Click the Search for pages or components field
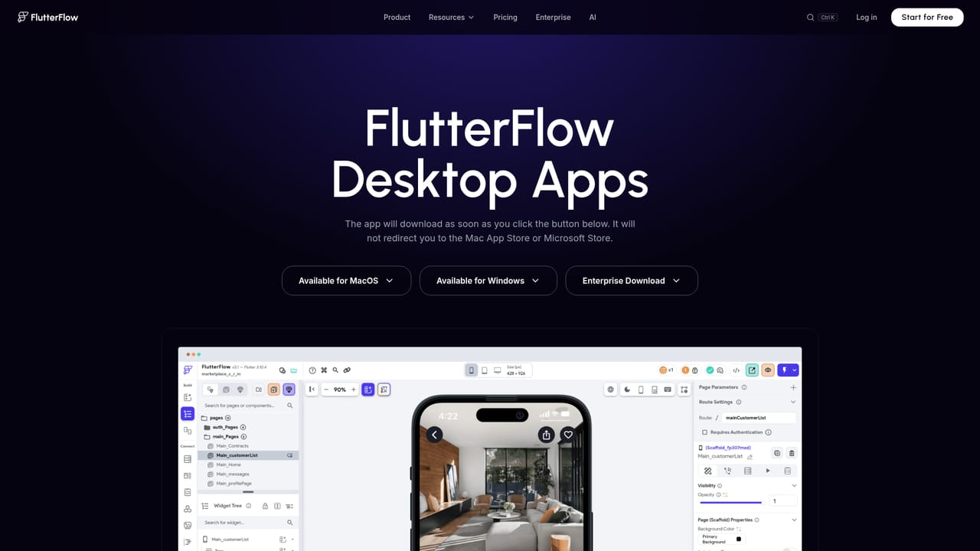The image size is (980, 551). [x=248, y=406]
